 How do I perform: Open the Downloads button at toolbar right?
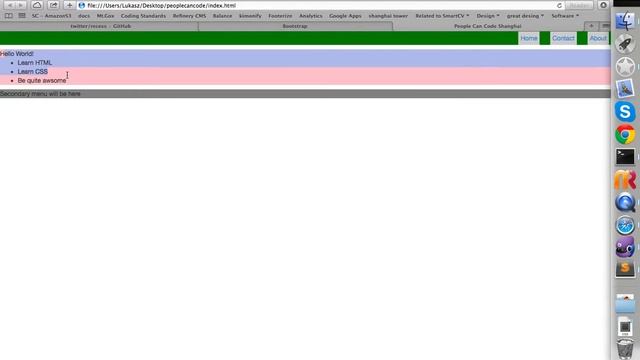(x=603, y=5)
